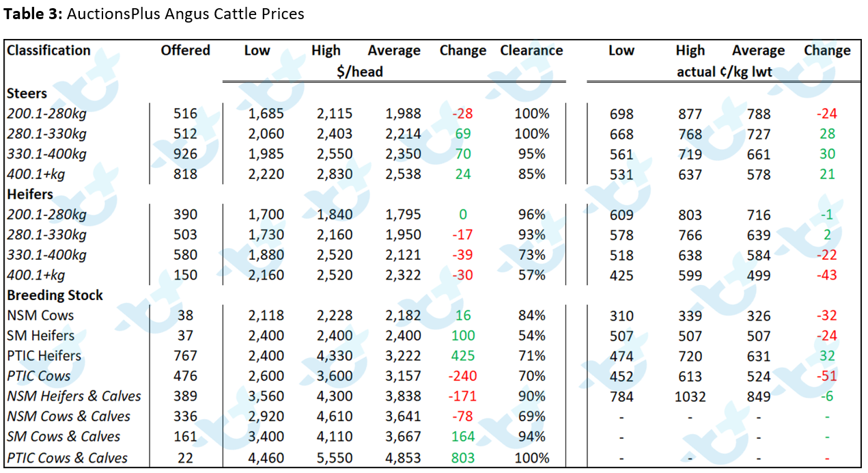
Task: Click the green change value "164"
Action: [463, 437]
